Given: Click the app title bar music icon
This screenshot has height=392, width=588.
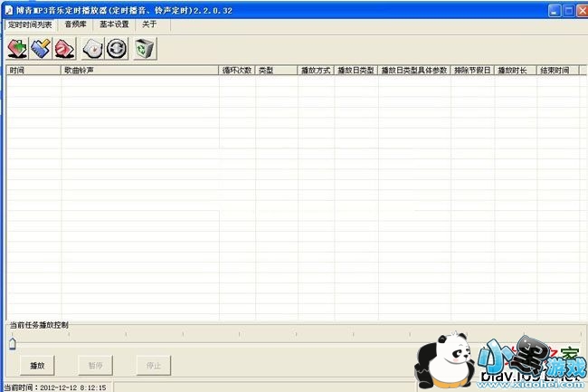Looking at the screenshot, I should (9, 10).
